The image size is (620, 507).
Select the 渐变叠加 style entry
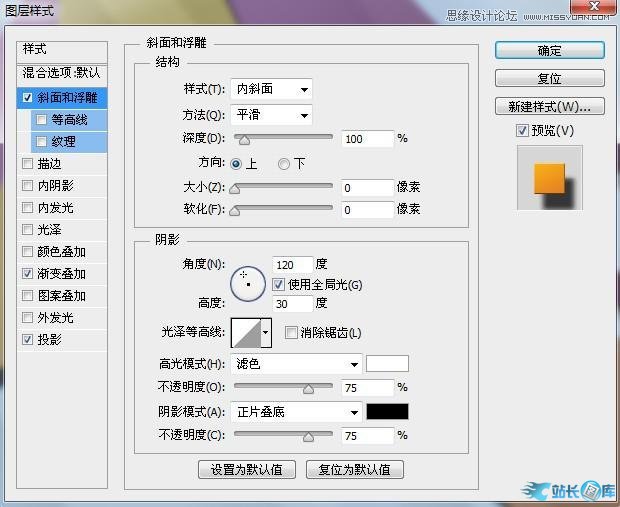click(62, 274)
